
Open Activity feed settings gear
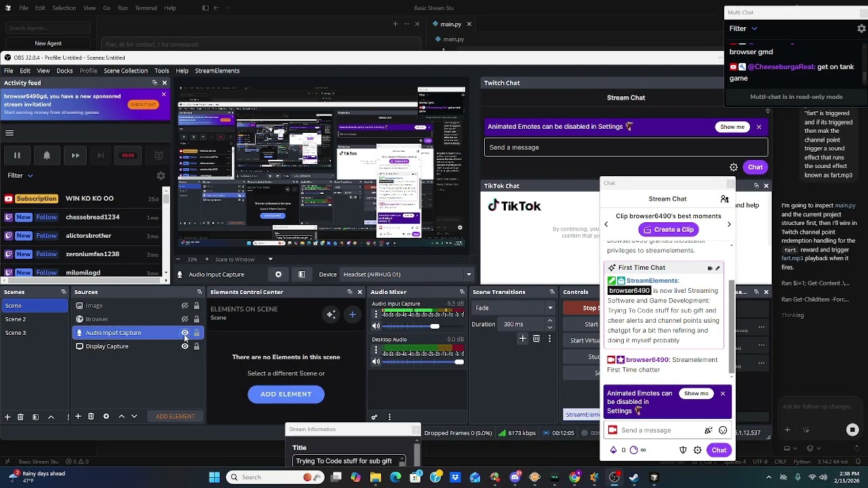(161, 176)
